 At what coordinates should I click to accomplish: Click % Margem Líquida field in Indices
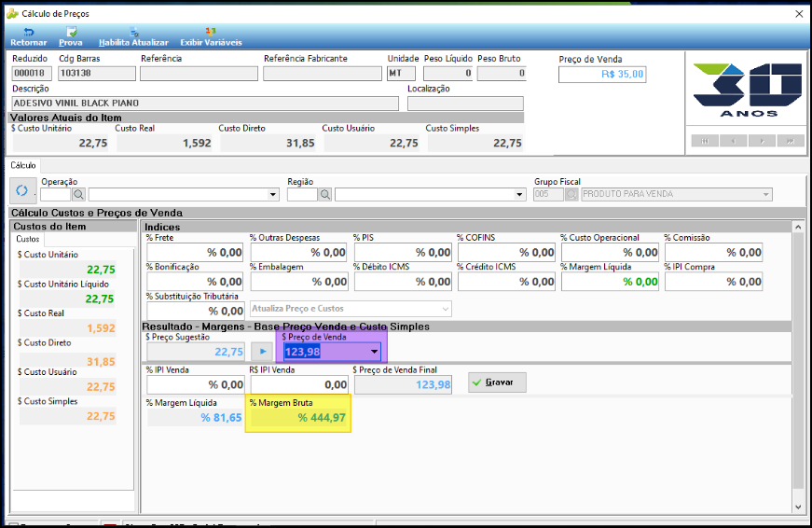pos(610,282)
